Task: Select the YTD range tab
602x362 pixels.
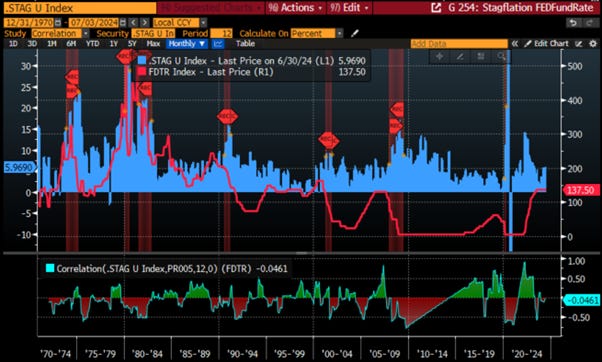Action: coord(93,44)
